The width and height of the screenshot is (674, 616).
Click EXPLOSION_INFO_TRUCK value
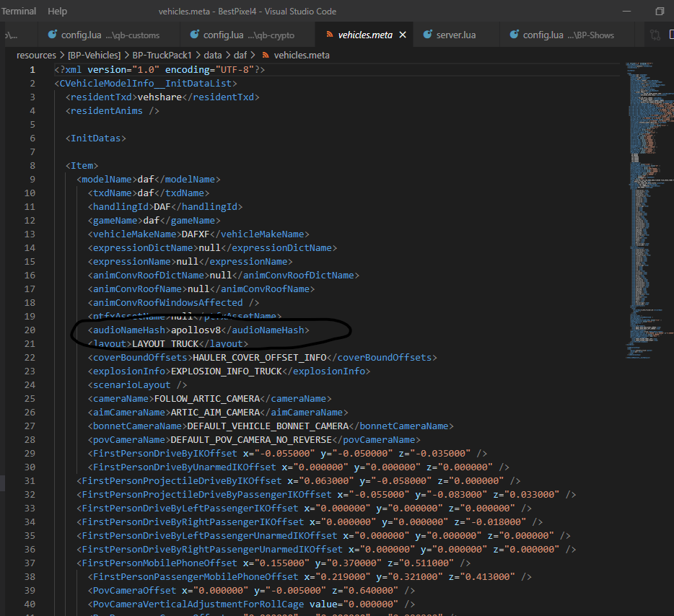click(x=227, y=371)
